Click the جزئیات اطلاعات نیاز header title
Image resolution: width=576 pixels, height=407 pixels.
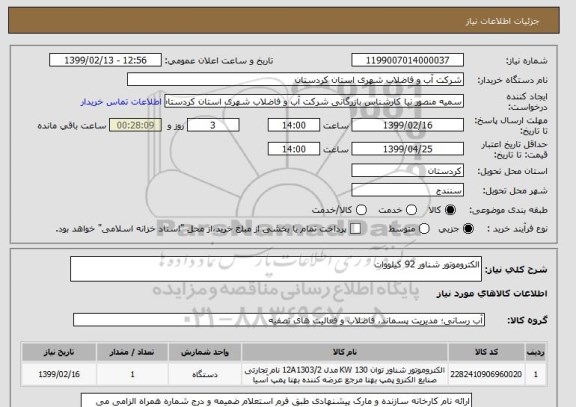[502, 21]
